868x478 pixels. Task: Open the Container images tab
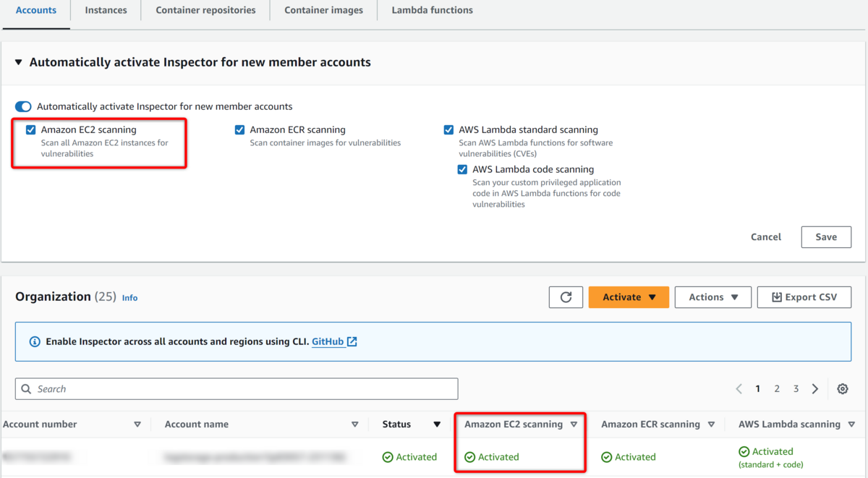click(323, 10)
